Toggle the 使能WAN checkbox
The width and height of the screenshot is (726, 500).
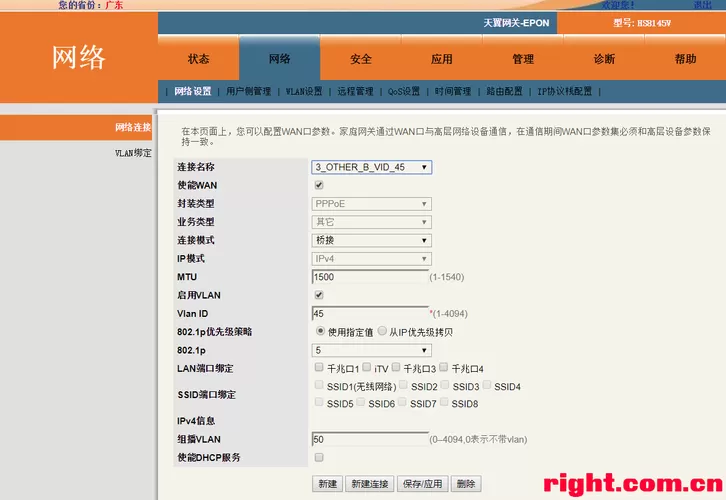[319, 185]
